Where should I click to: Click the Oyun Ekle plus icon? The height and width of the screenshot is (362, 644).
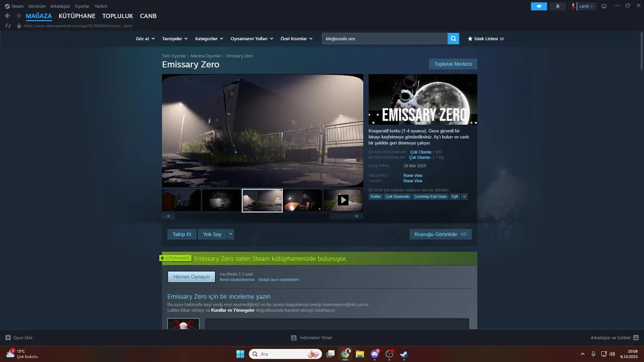[8, 338]
